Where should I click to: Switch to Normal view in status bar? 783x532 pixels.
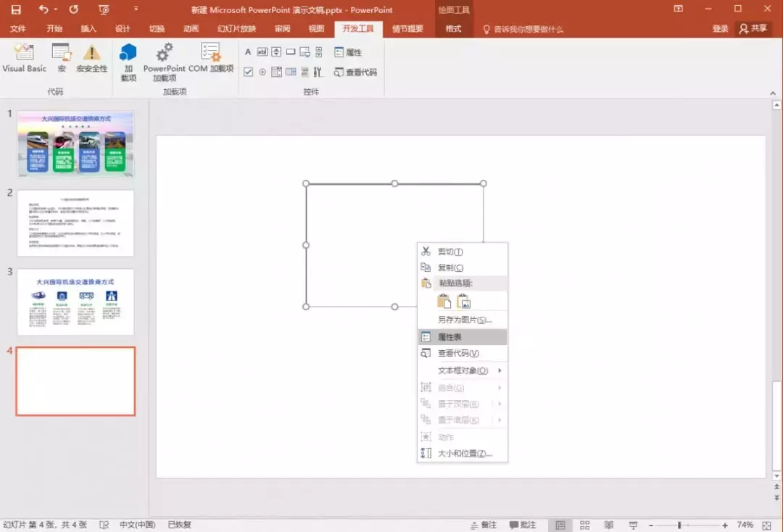tap(560, 525)
